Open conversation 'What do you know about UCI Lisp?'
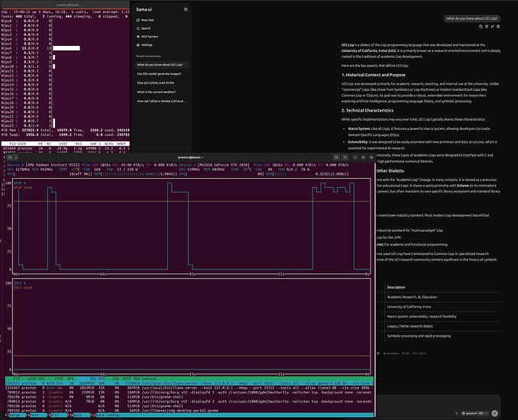518x420 pixels. pos(161,65)
